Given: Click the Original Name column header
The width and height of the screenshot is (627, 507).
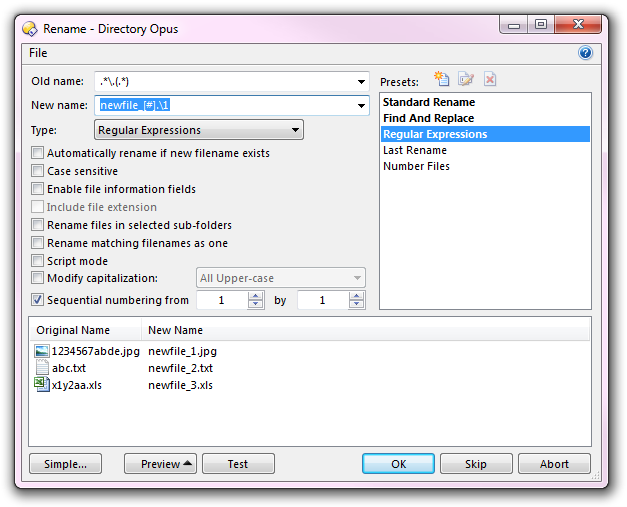Looking at the screenshot, I should pyautogui.click(x=86, y=330).
